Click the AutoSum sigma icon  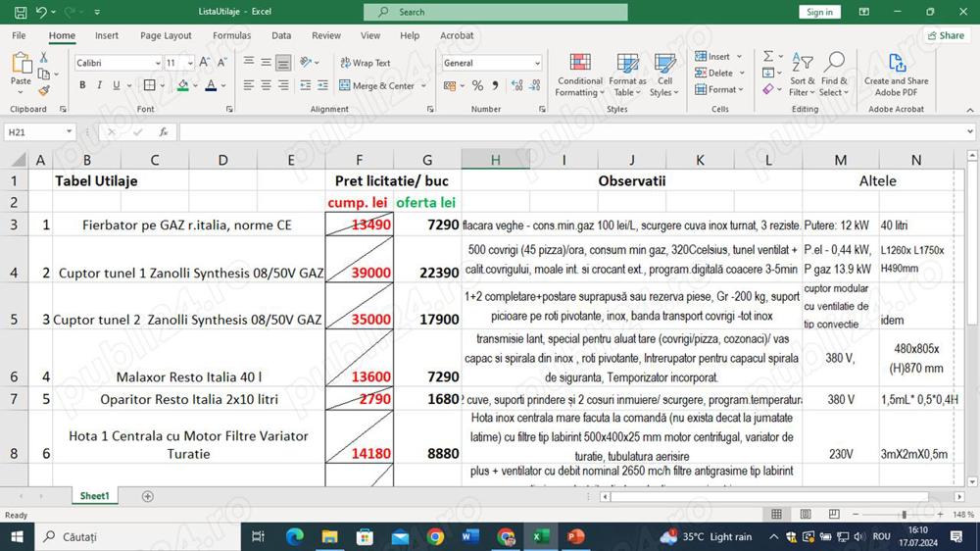tap(768, 57)
